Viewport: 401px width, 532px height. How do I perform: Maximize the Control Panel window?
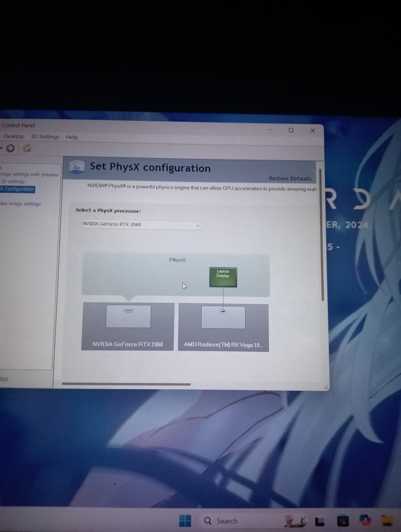coord(291,130)
